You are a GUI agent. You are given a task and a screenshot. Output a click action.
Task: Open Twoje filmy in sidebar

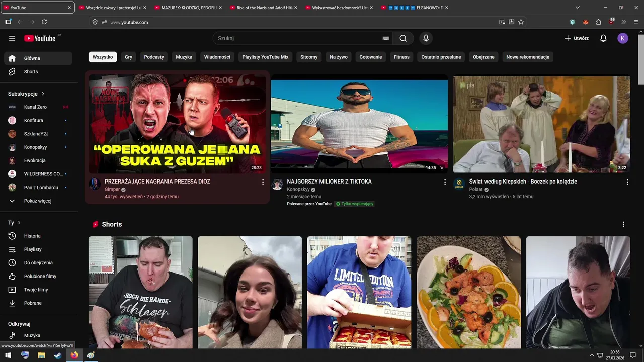(x=38, y=290)
